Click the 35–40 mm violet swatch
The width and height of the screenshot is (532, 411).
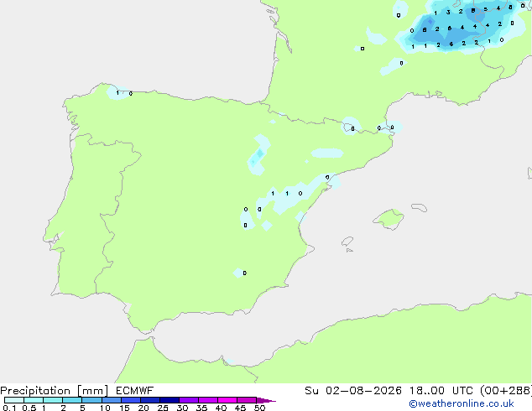207,400
